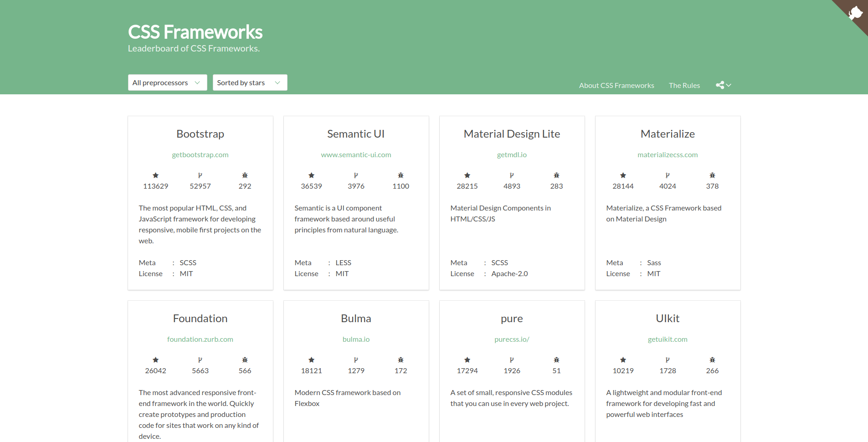Click the fork icon on the Foundation card
The height and width of the screenshot is (442, 868).
pos(200,360)
